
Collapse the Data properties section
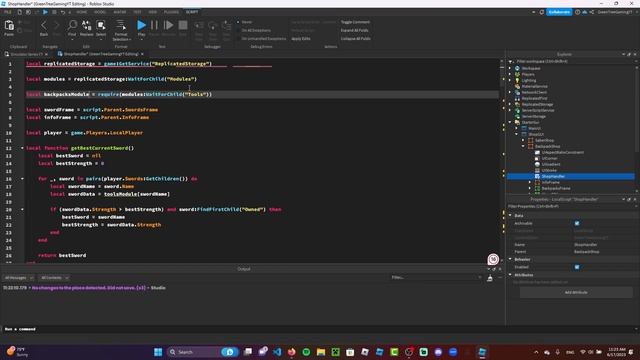(510, 216)
